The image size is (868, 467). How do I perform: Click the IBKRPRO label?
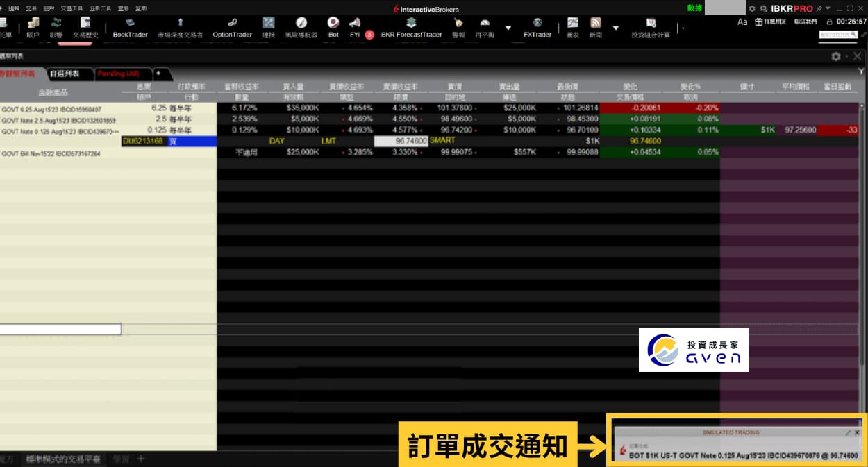point(792,9)
